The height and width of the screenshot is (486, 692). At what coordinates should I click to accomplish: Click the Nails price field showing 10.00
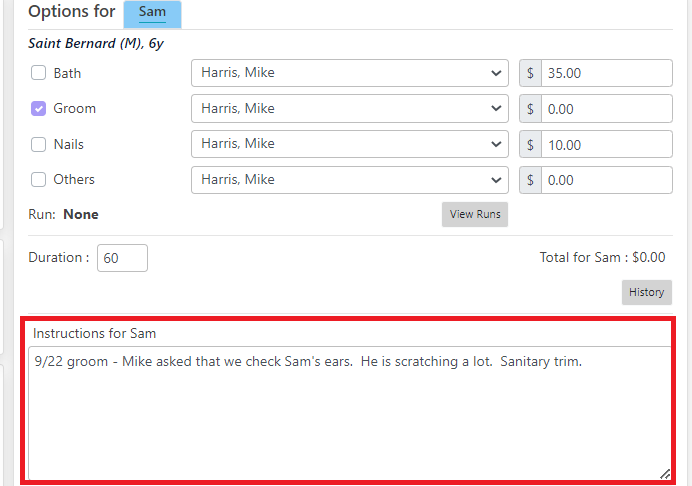pyautogui.click(x=607, y=144)
